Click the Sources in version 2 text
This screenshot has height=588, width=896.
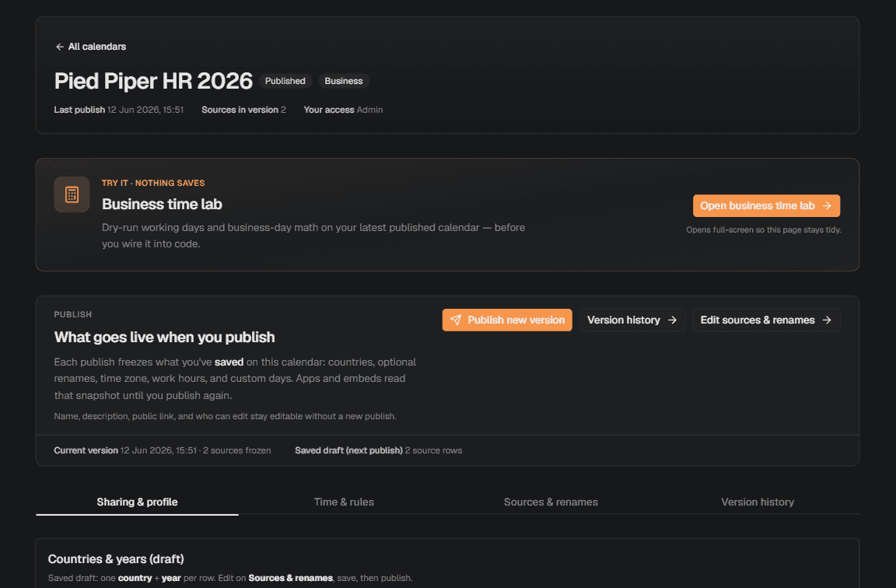(243, 110)
